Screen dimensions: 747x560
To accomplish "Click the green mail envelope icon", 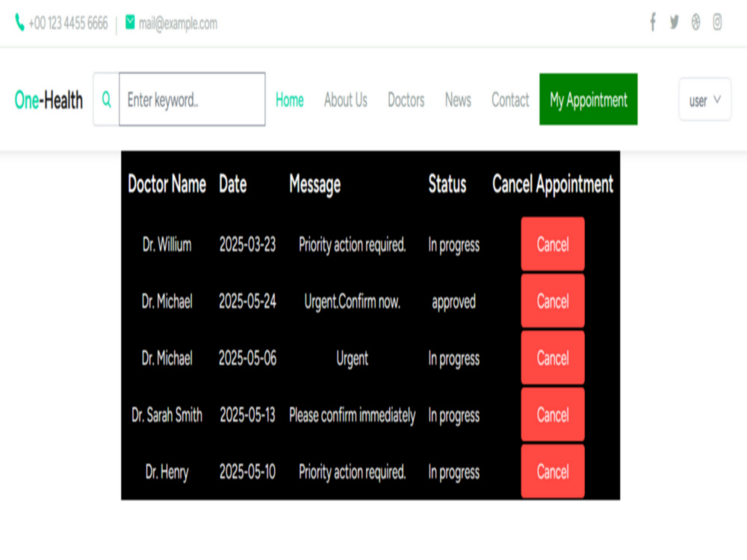I will click(130, 22).
